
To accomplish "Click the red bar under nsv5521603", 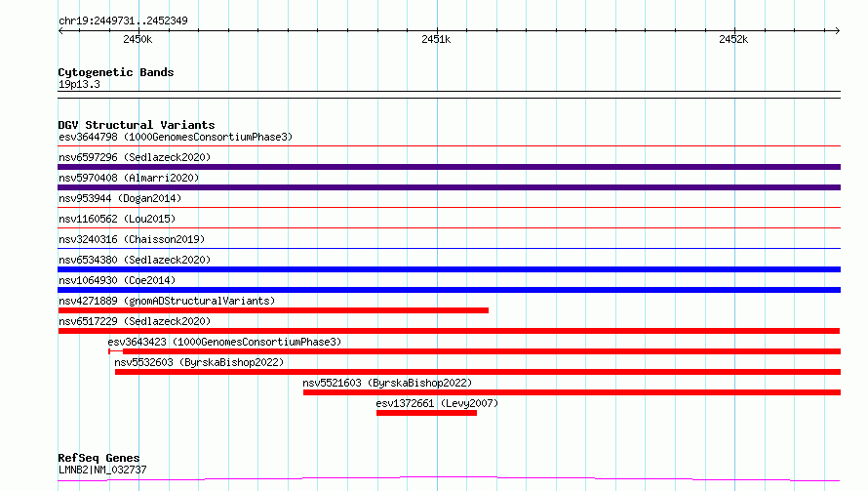I will pos(572,392).
